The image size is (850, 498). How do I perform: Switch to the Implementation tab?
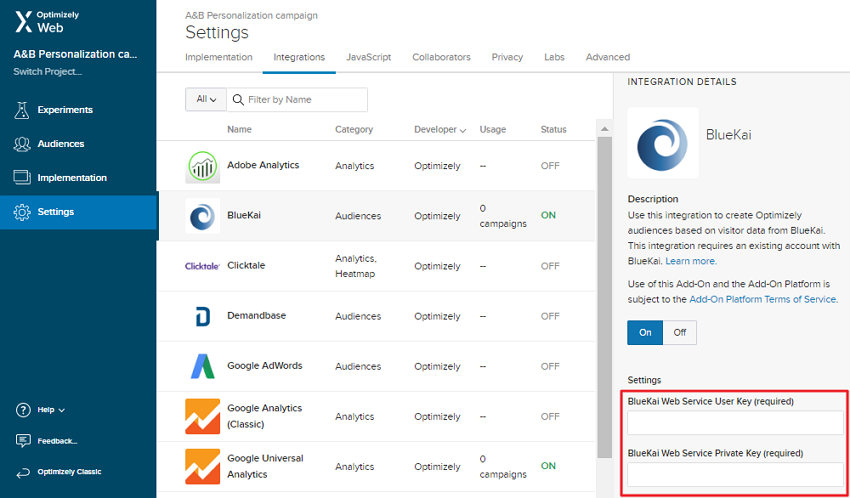218,57
